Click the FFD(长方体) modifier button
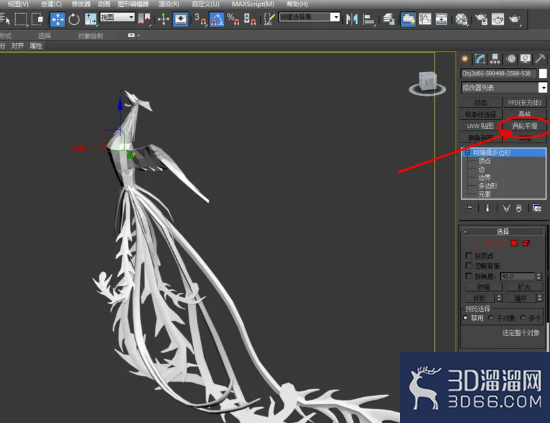The height and width of the screenshot is (423, 550). [x=524, y=103]
